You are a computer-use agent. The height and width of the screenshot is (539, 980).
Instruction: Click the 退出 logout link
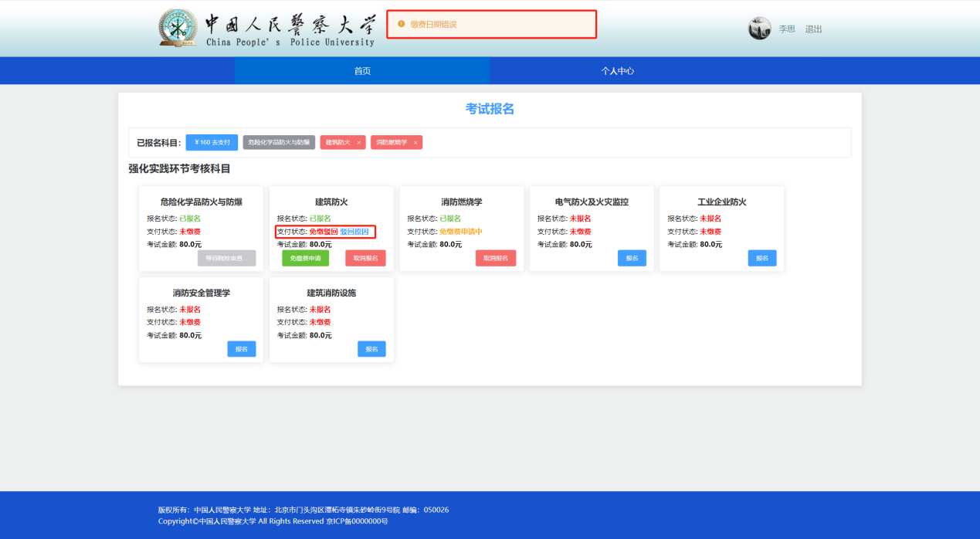[813, 29]
